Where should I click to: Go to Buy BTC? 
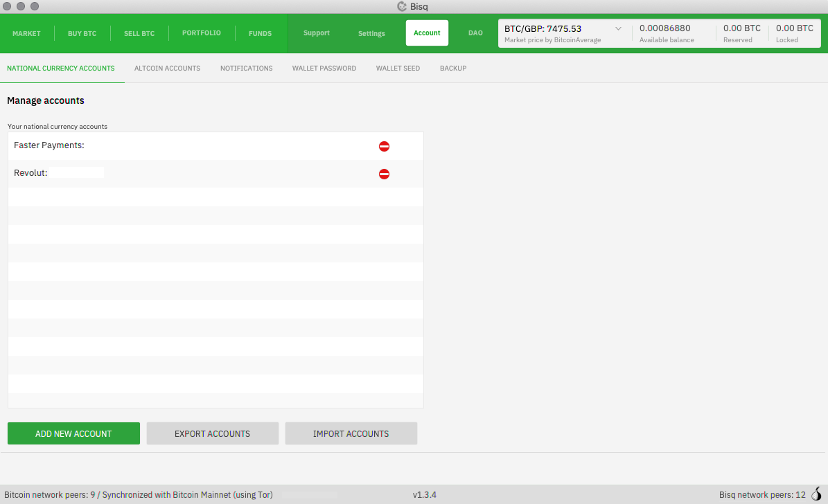click(82, 33)
